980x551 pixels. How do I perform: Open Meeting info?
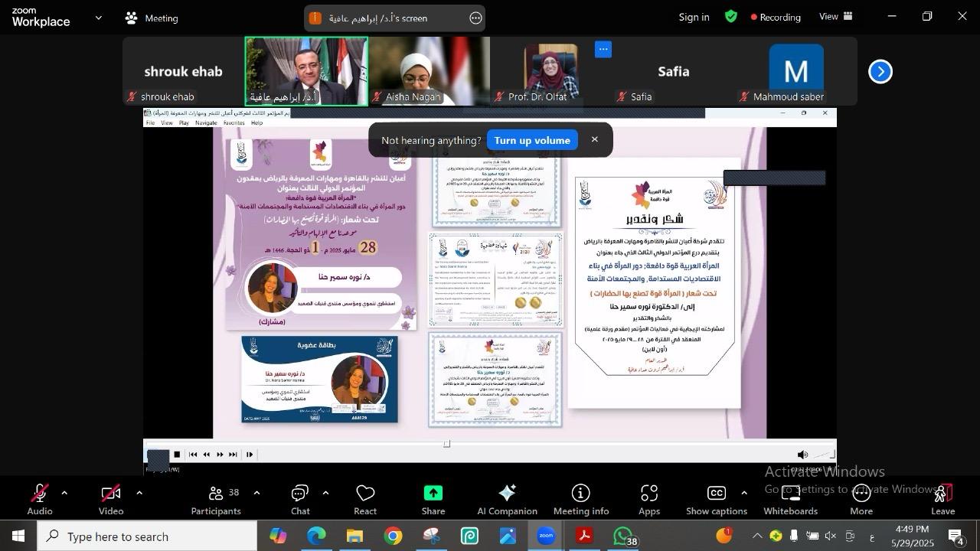[x=580, y=499]
